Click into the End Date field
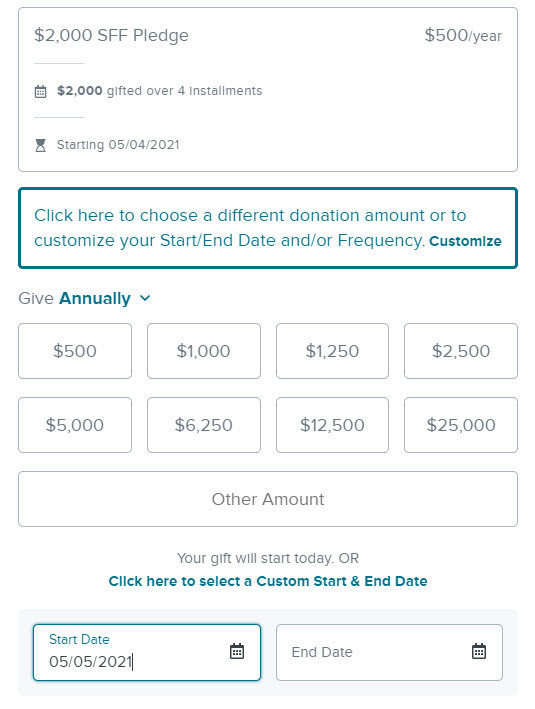535x709 pixels. click(x=389, y=652)
